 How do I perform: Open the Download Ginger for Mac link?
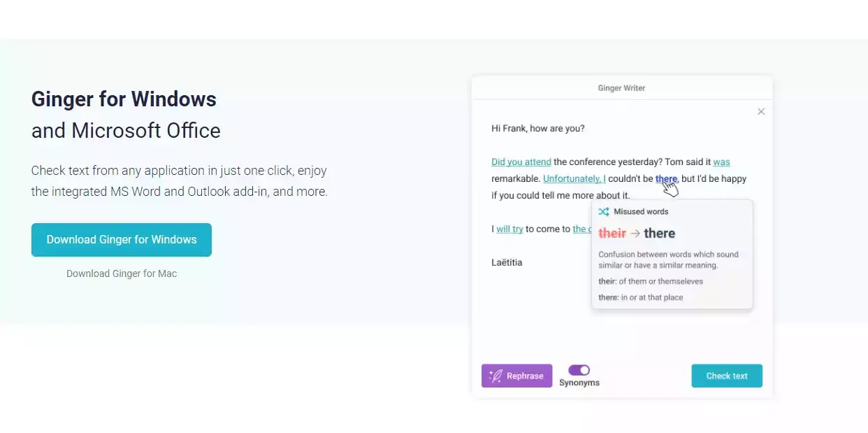122,274
